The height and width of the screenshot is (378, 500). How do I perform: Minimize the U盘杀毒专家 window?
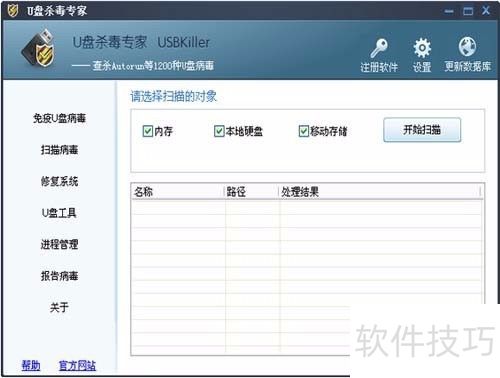coord(449,11)
